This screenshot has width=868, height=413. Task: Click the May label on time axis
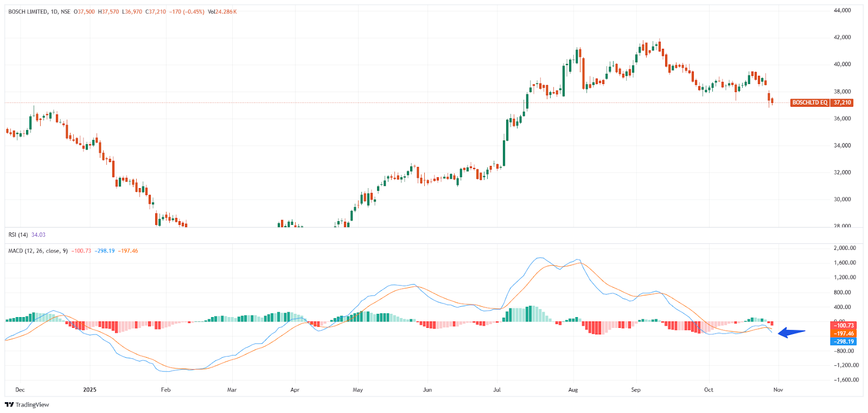click(358, 390)
